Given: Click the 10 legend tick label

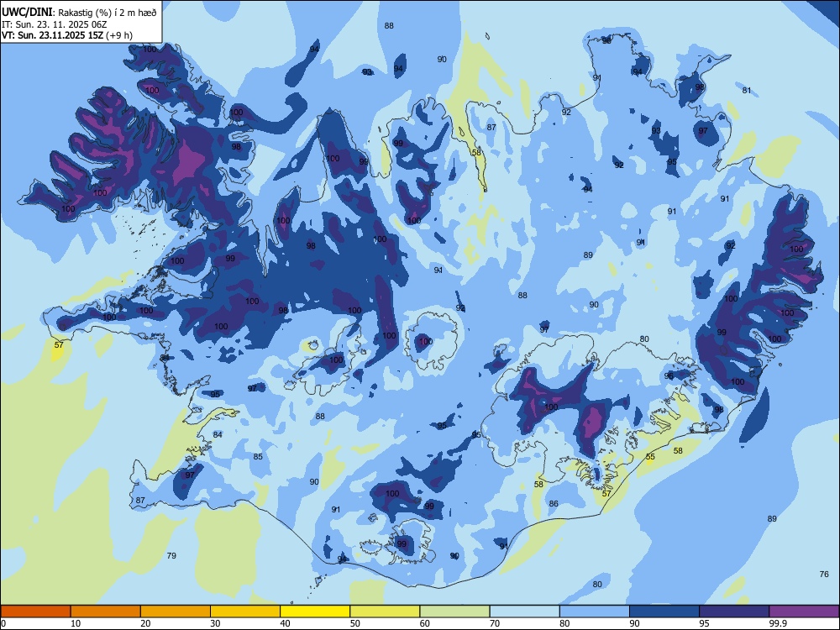Looking at the screenshot, I should tap(76, 623).
